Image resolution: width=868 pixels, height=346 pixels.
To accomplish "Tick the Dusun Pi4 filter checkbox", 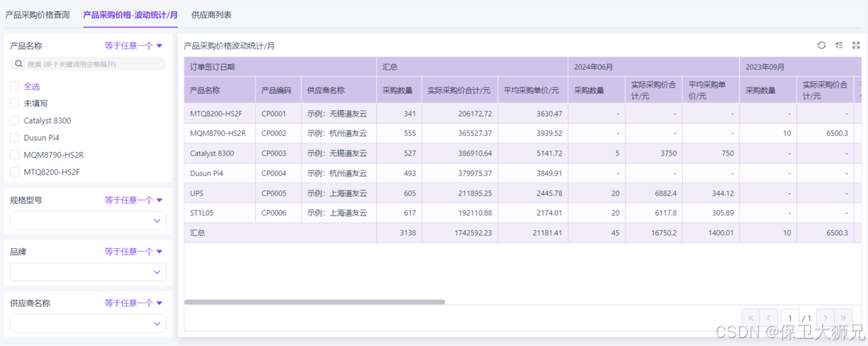I will [14, 138].
